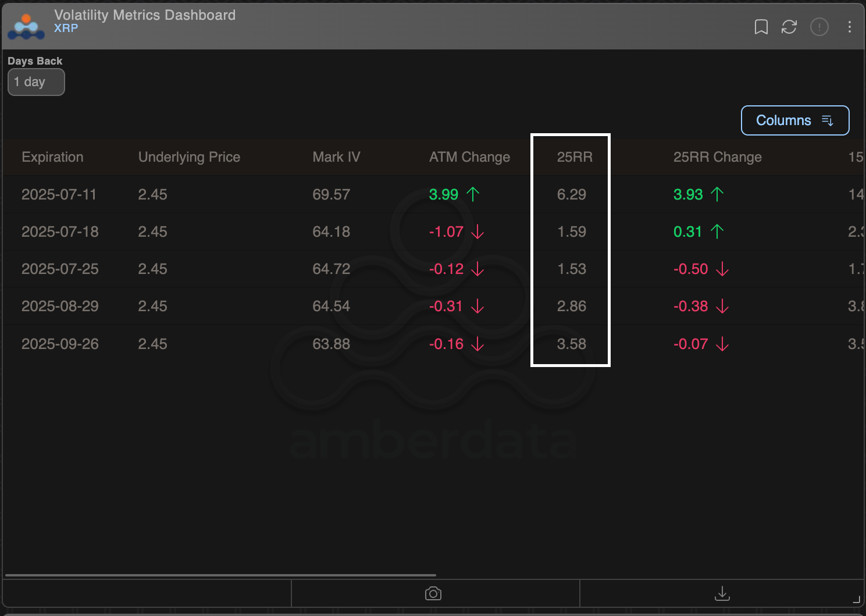Screen dimensions: 866x616
Task: Click the ATM Change column header
Action: (469, 157)
